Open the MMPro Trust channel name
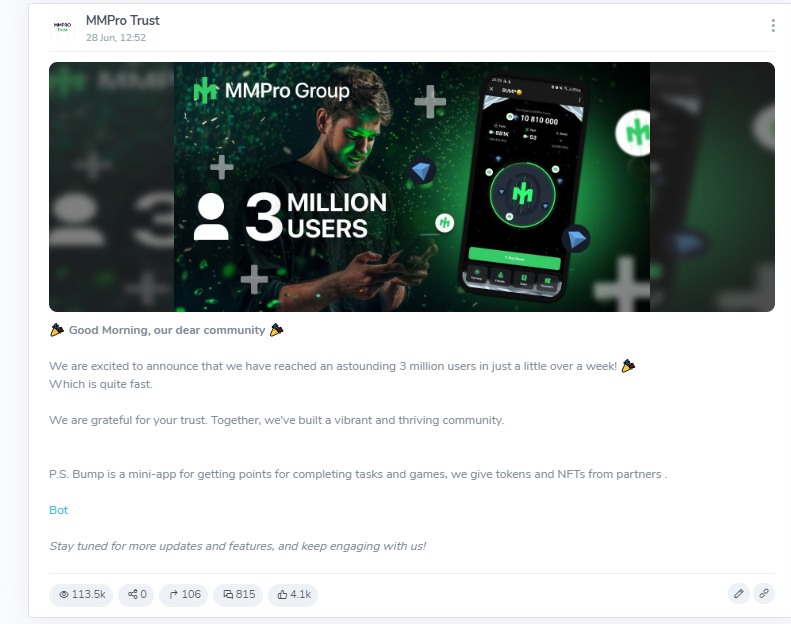The width and height of the screenshot is (791, 624). (123, 20)
